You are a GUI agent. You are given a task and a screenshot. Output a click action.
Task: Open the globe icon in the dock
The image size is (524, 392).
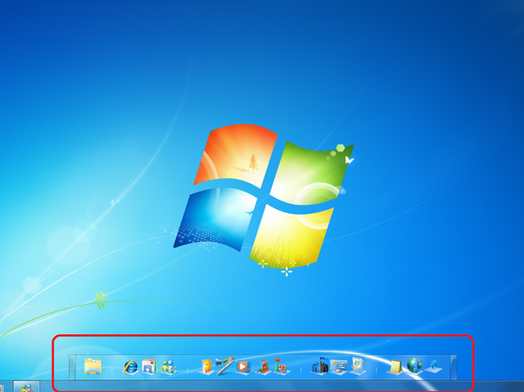[x=414, y=366]
